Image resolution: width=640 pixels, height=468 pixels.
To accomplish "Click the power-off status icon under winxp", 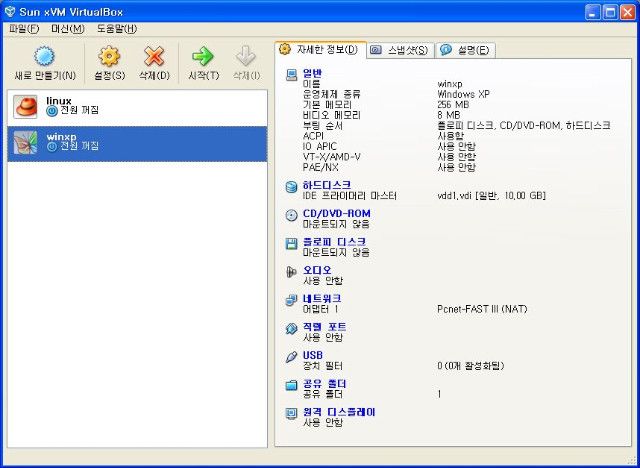I will [x=52, y=146].
